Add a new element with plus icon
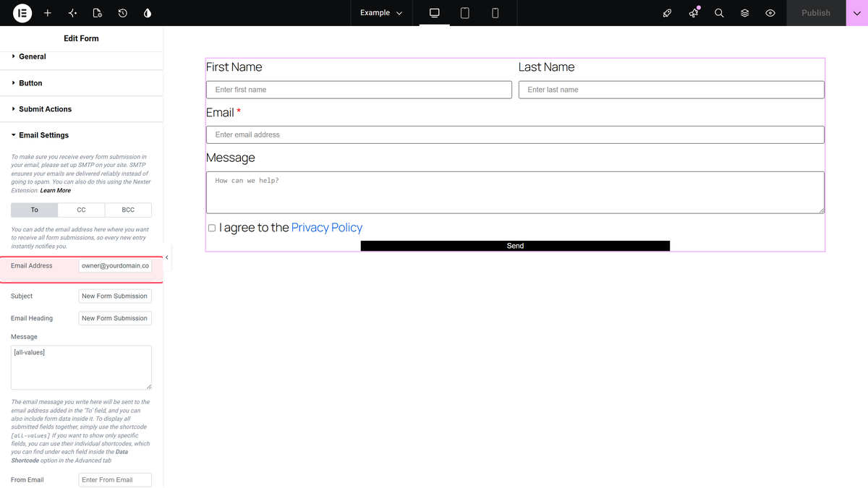The image size is (868, 488). (48, 13)
